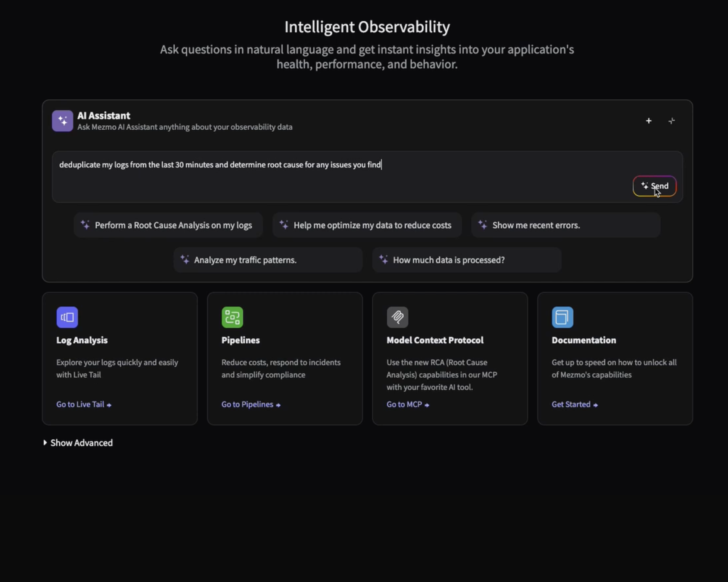Click the green Pipelines icon
The width and height of the screenshot is (728, 582).
(x=232, y=317)
